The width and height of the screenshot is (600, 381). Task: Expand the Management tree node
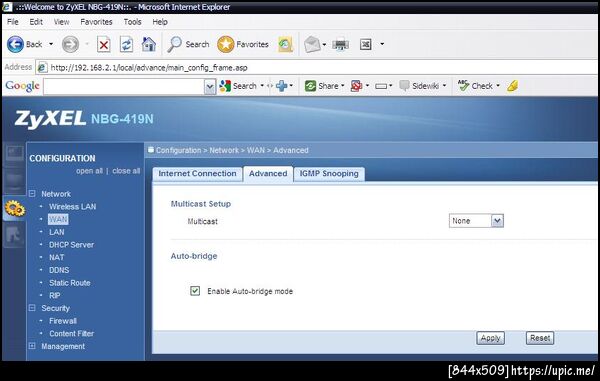pyautogui.click(x=32, y=346)
